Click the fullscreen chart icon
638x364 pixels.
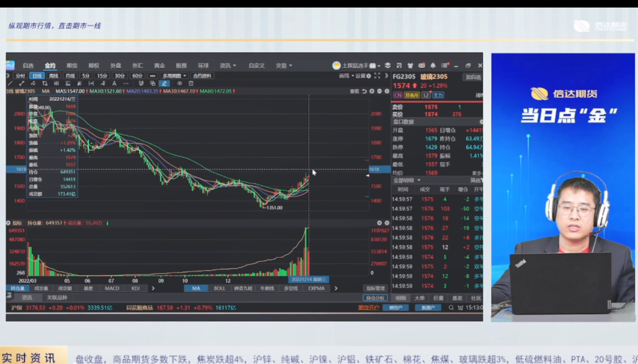[x=377, y=76]
